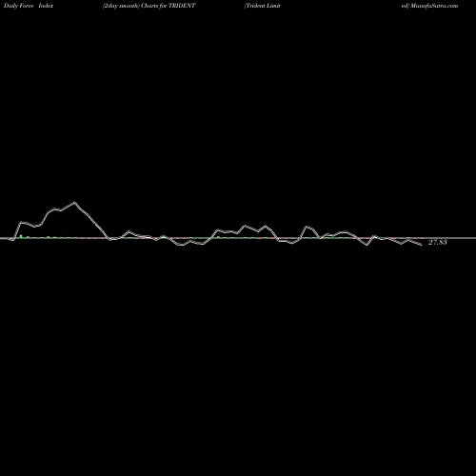The height and width of the screenshot is (476, 476).
Task: Click the 27.83 force index value label
Action: 438,243
